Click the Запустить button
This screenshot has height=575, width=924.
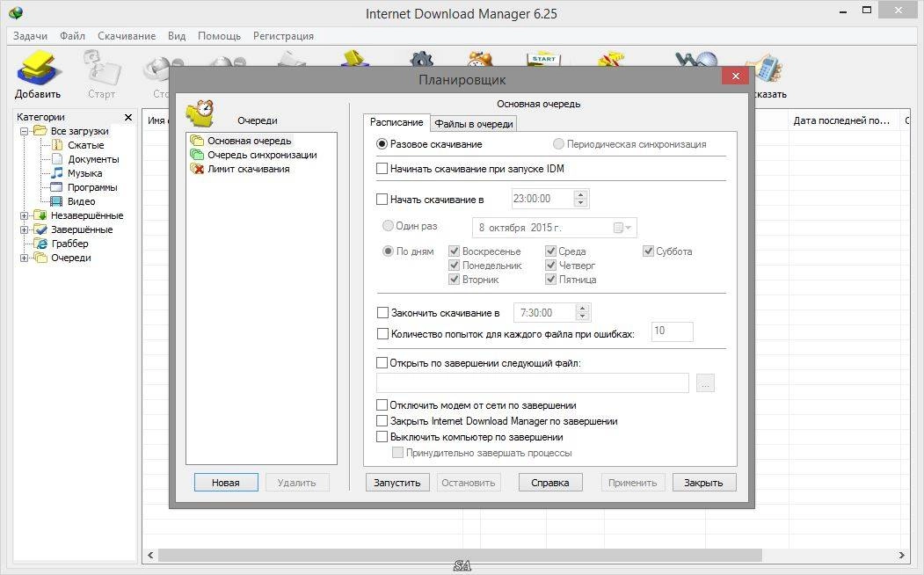397,483
